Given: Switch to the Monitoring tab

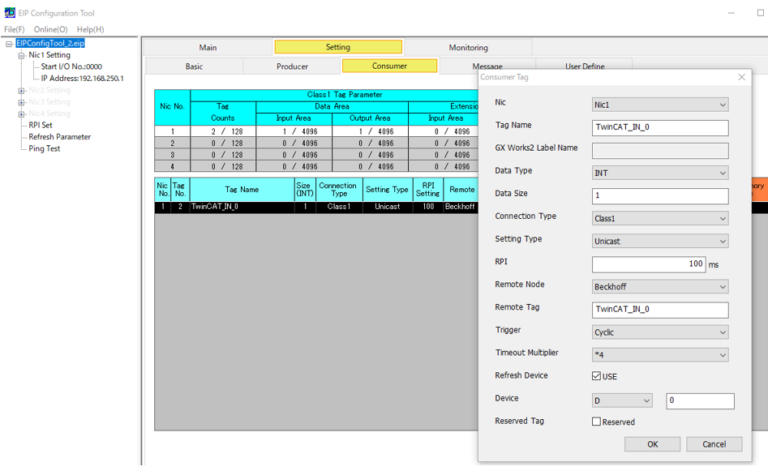Looking at the screenshot, I should point(468,47).
